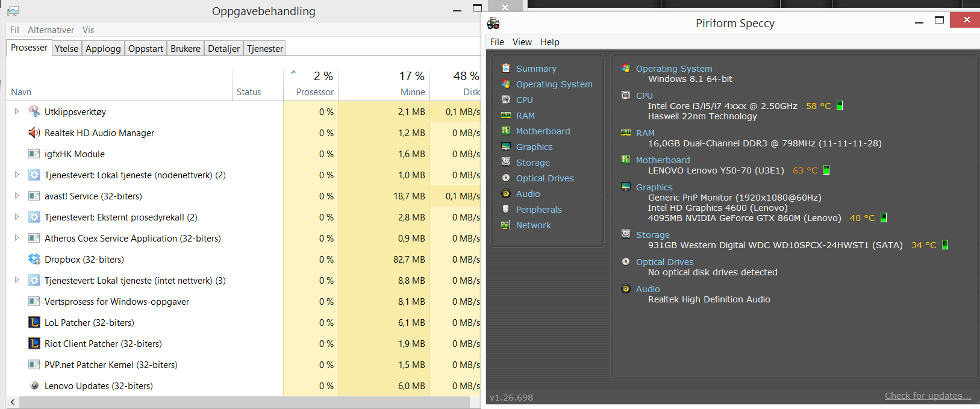Open the Operating System heading in summary pane
This screenshot has height=409, width=980.
tap(674, 69)
